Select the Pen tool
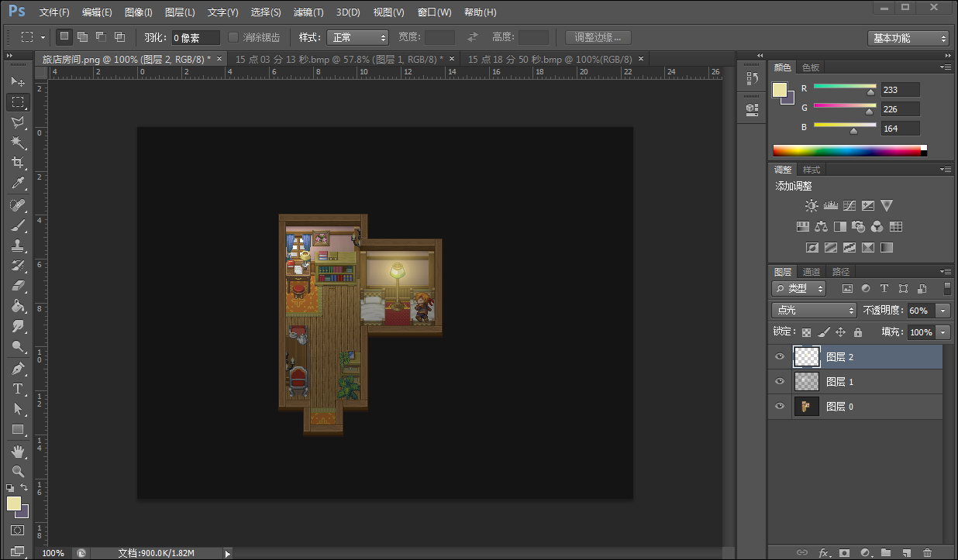 (18, 369)
